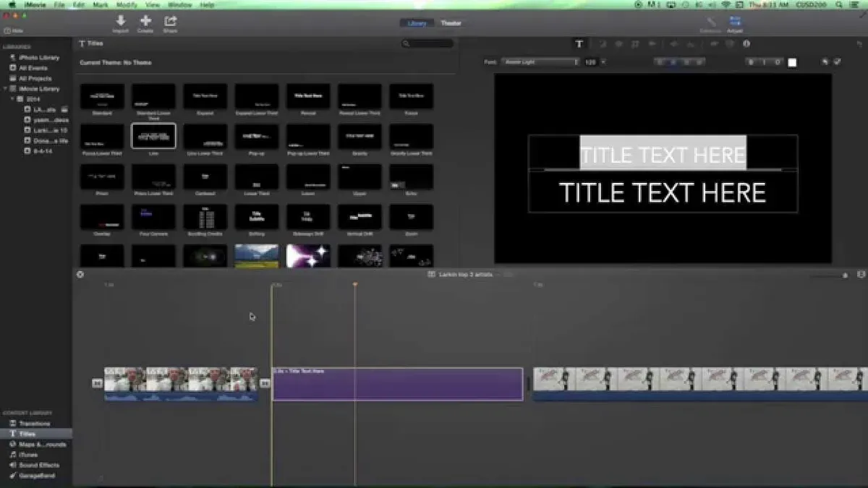868x488 pixels.
Task: Open GarageBand in Content Library
Action: (x=36, y=476)
